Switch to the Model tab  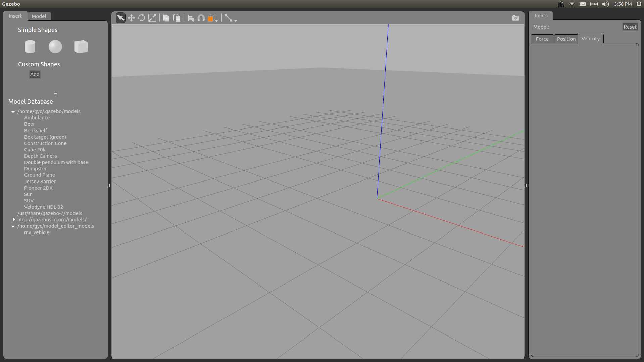[x=39, y=16]
